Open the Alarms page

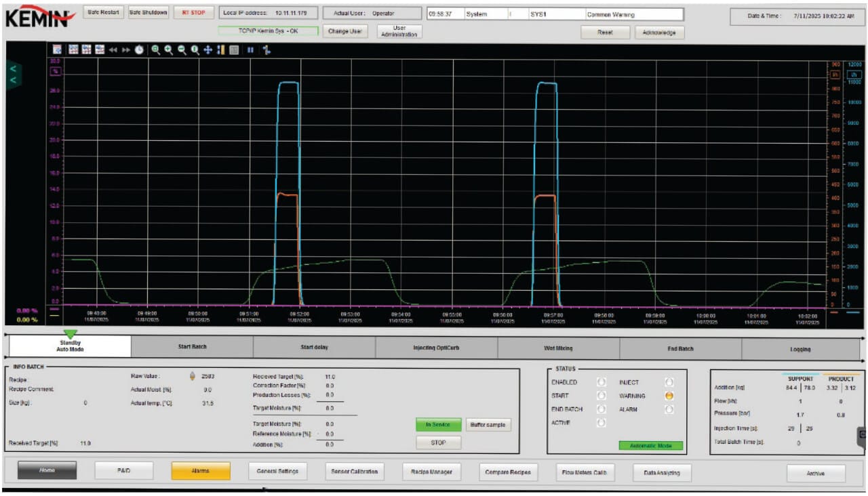coord(201,471)
